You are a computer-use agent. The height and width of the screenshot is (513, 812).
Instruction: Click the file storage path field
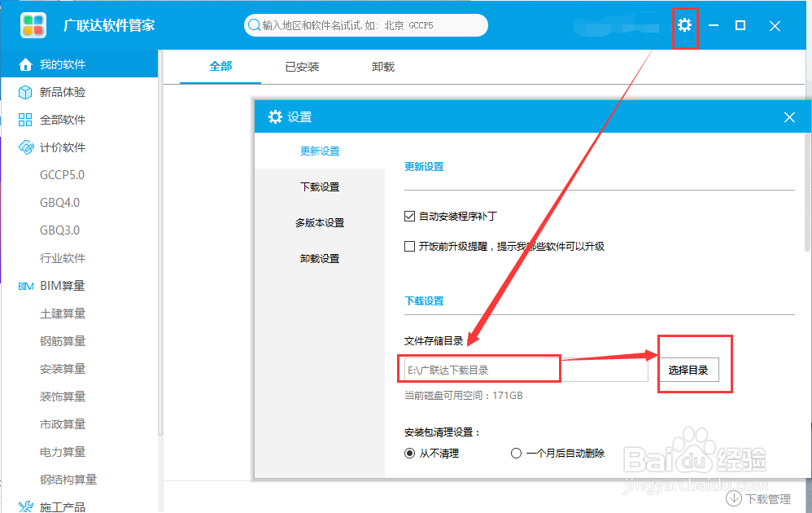pos(526,370)
